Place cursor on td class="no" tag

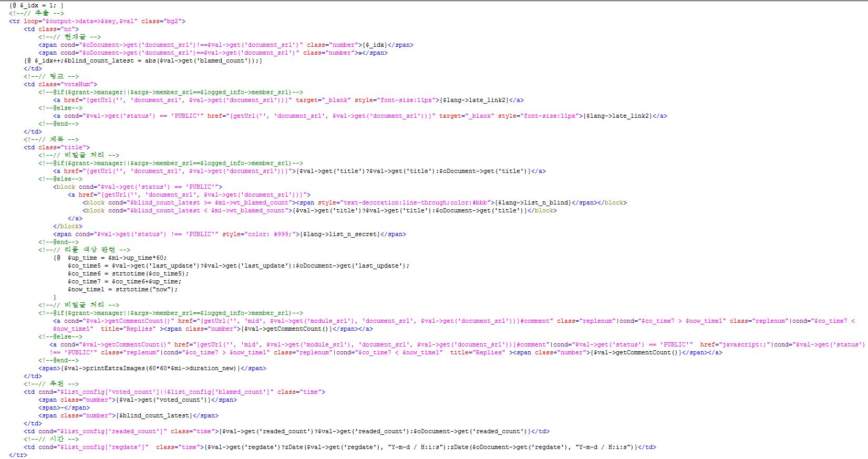click(x=51, y=29)
